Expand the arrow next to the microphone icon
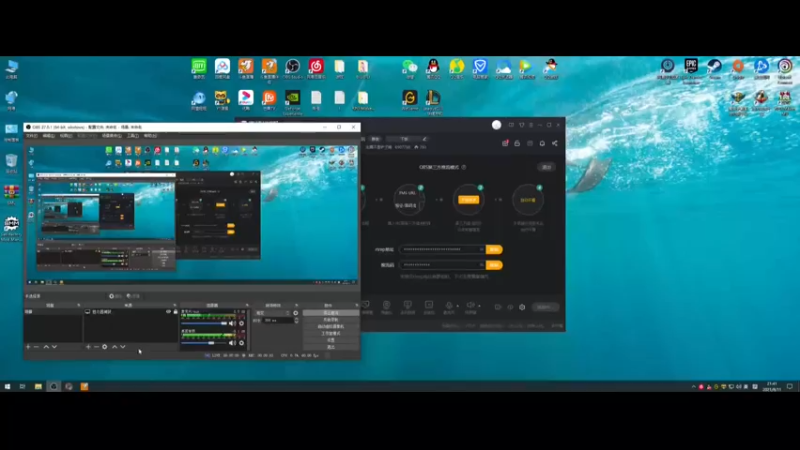The height and width of the screenshot is (450, 800). tap(457, 306)
